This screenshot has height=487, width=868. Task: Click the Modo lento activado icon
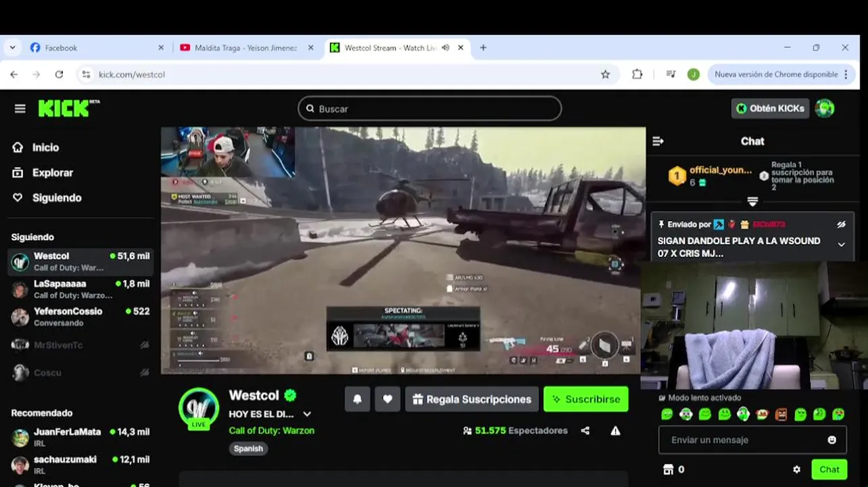click(662, 398)
